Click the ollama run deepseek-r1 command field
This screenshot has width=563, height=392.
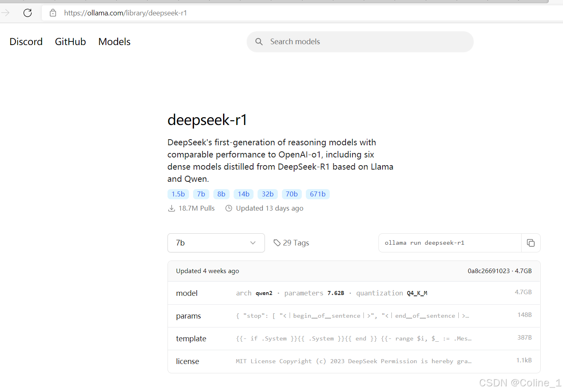pos(450,243)
